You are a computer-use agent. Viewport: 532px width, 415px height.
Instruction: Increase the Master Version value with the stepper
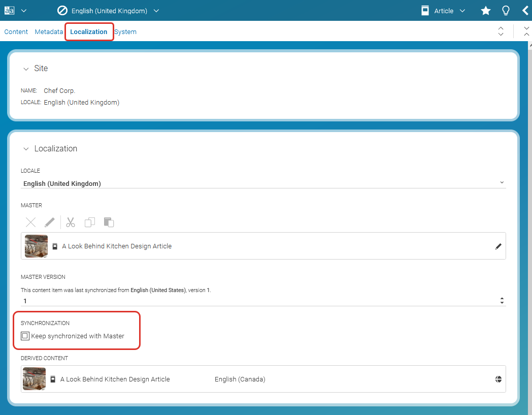point(502,299)
